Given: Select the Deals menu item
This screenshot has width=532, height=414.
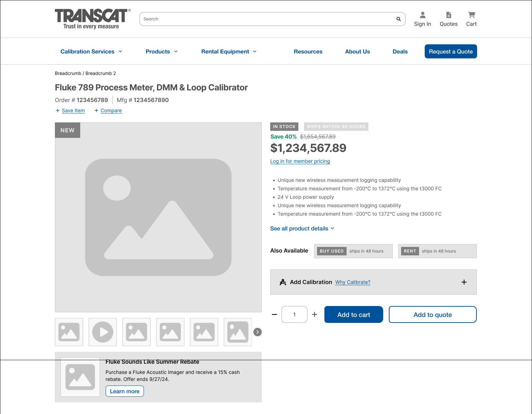Looking at the screenshot, I should pos(400,51).
